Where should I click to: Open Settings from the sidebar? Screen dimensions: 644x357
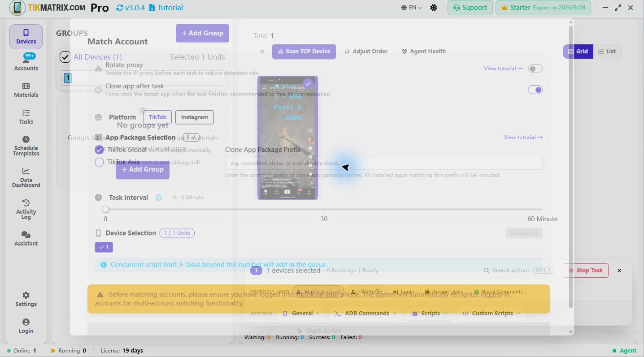coord(26,299)
